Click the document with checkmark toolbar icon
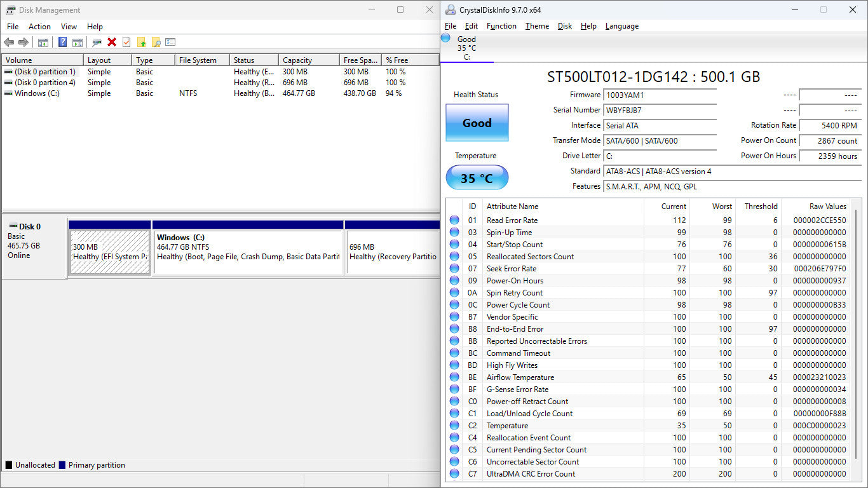The image size is (868, 488). pyautogui.click(x=126, y=43)
